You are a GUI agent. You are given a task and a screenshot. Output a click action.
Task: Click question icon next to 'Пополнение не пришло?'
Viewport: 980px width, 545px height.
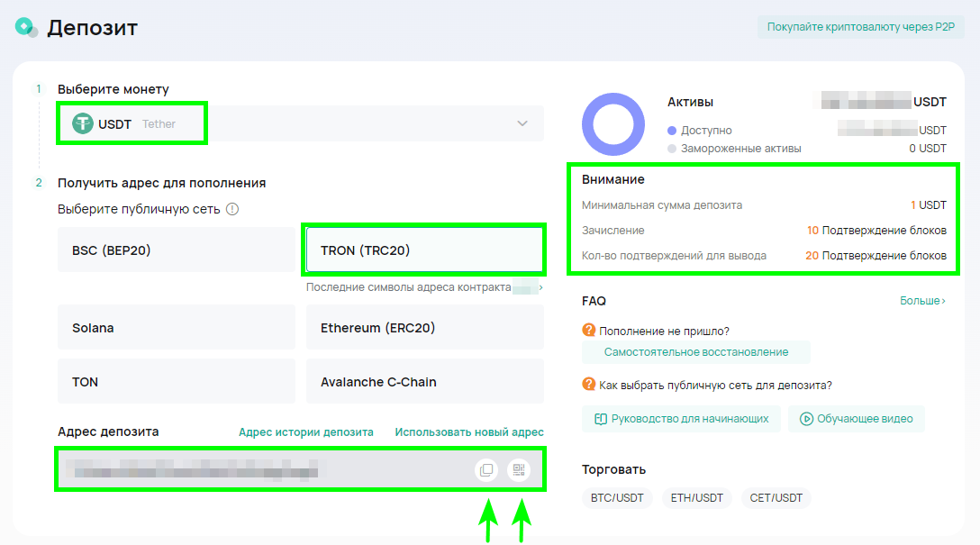[x=589, y=331]
